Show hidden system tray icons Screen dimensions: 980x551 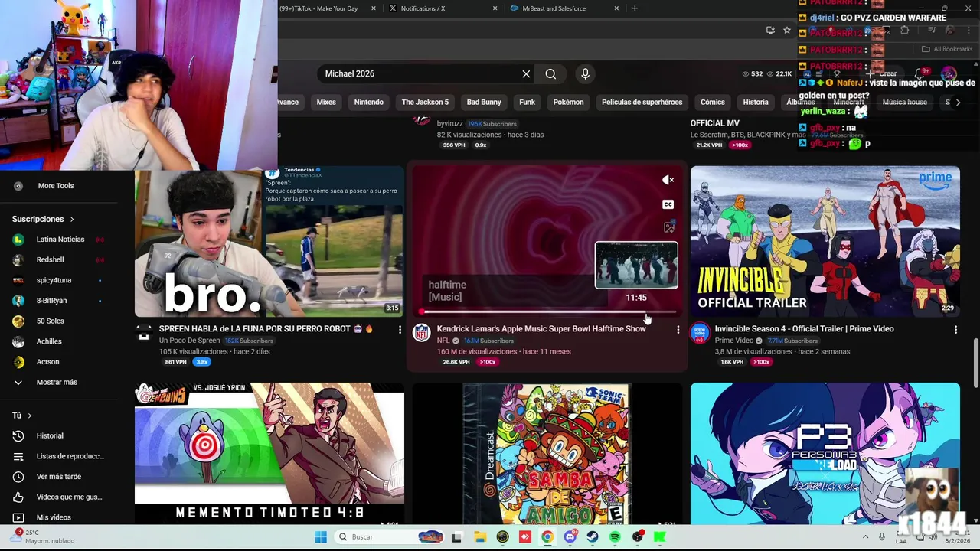tap(865, 536)
